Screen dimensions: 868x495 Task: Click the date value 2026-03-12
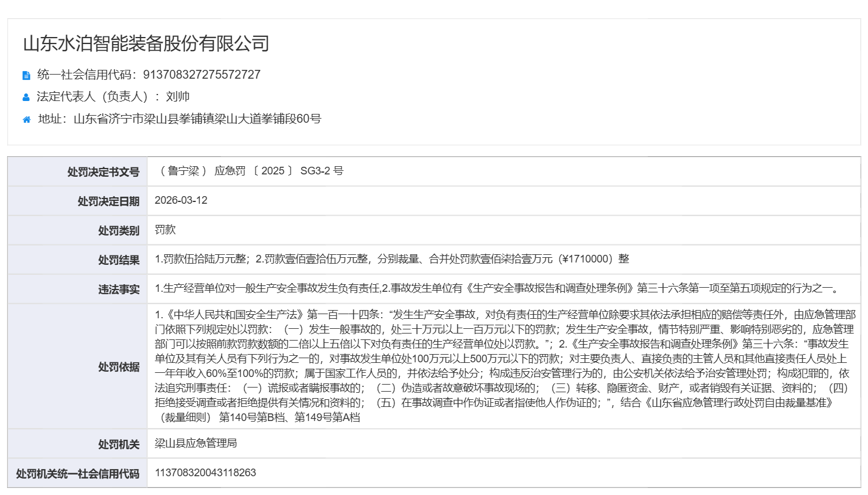click(181, 200)
